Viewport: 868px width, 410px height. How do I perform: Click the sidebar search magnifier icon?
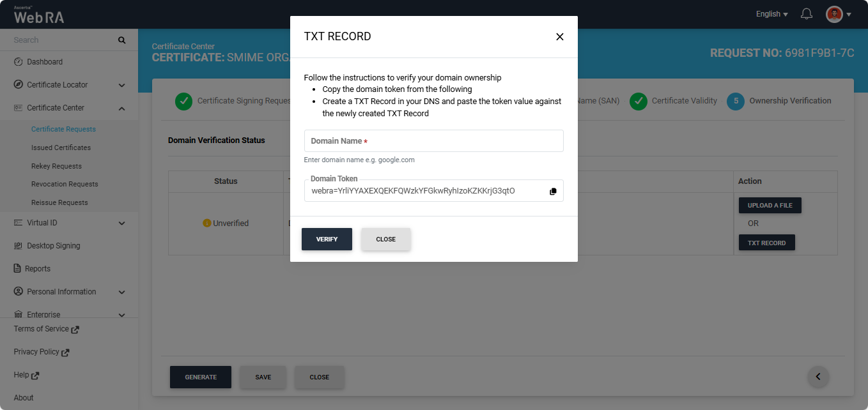122,40
